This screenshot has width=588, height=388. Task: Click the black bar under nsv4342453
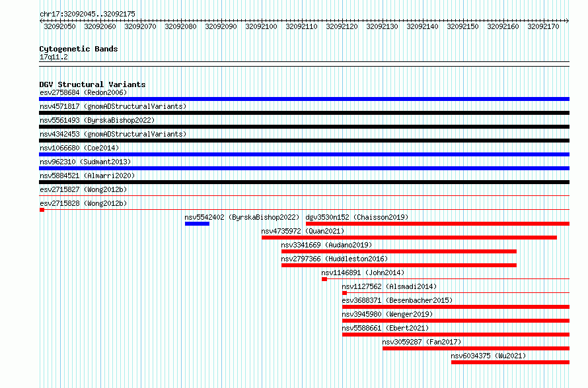click(304, 141)
